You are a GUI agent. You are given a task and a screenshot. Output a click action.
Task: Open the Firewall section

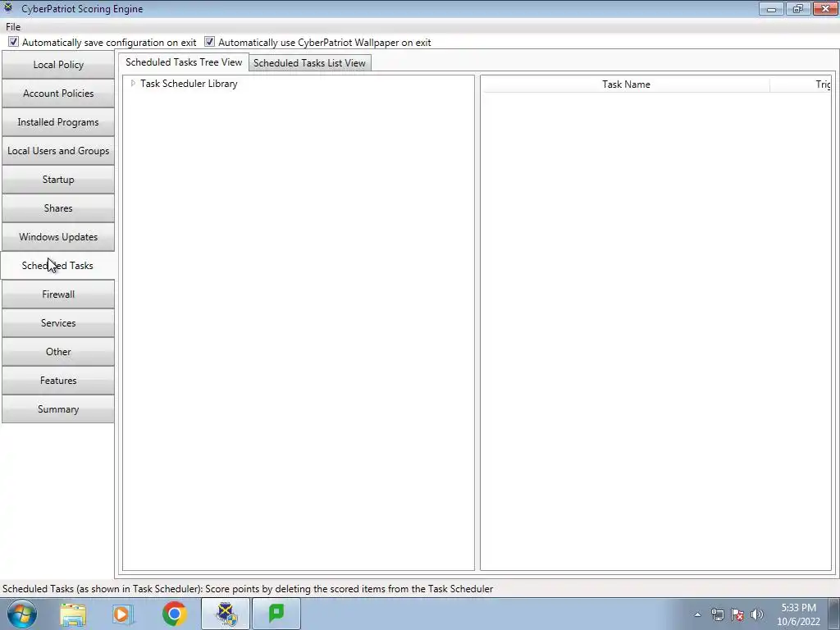coord(58,294)
